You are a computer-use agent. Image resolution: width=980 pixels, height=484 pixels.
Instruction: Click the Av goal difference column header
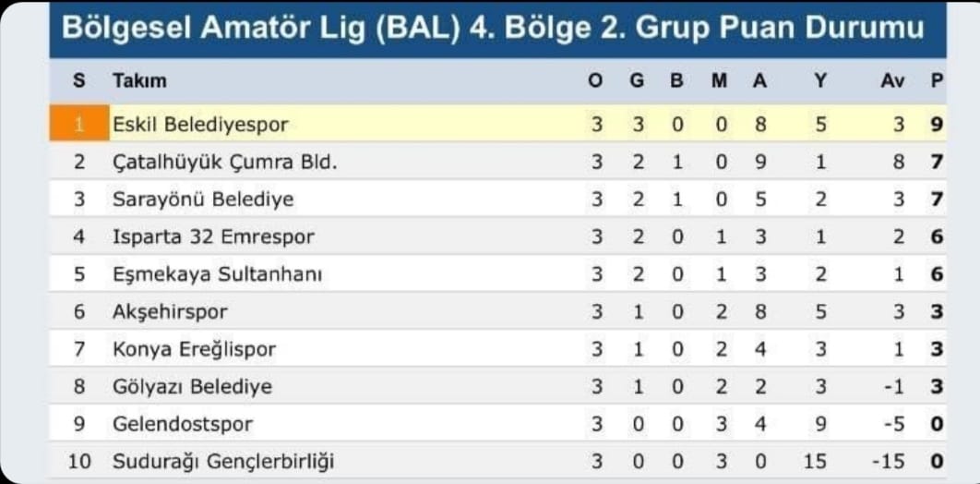(x=892, y=80)
